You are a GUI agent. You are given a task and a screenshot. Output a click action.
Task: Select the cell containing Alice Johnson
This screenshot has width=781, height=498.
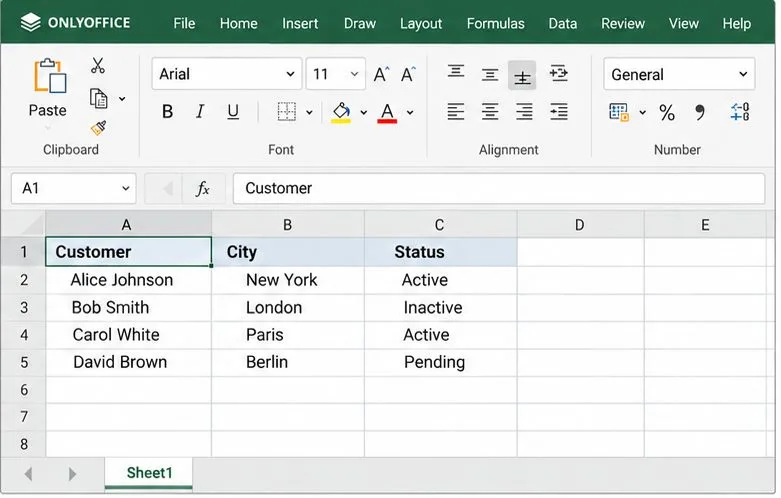click(x=129, y=280)
